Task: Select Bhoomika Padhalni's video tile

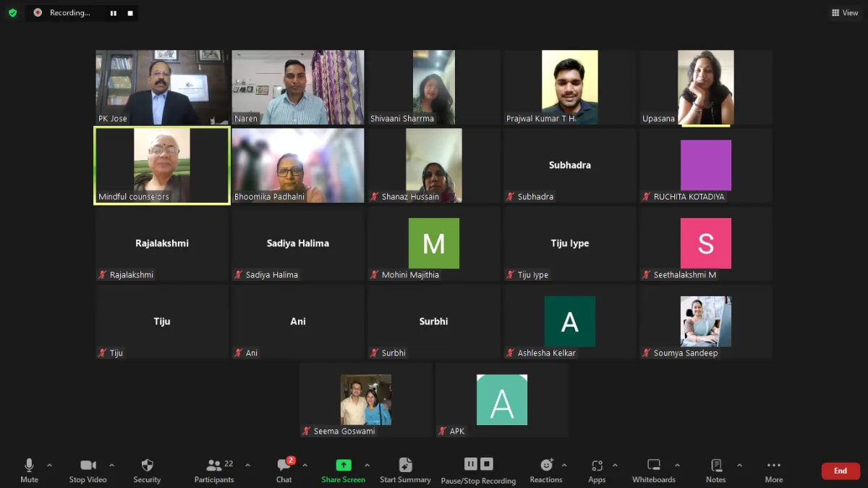Action: [298, 165]
